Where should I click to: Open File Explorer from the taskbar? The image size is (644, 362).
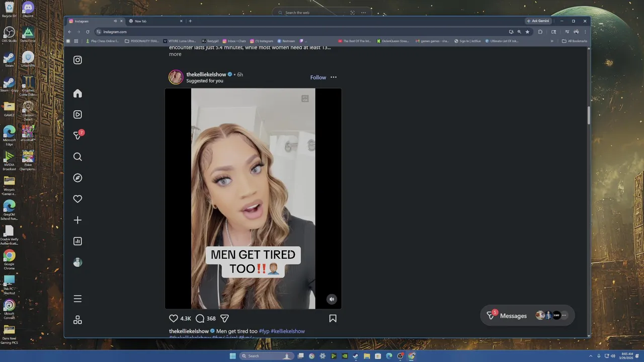pyautogui.click(x=367, y=356)
